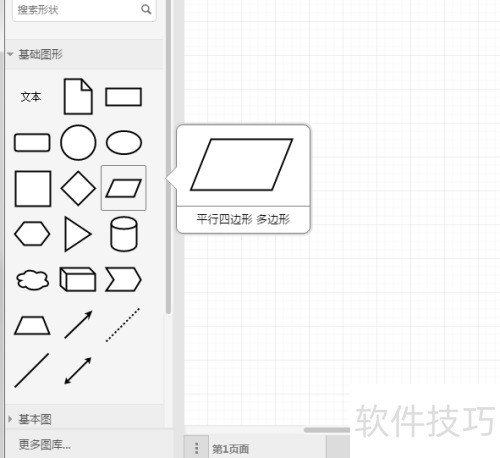Switch to the 第1页面 tab
The height and width of the screenshot is (458, 500).
(x=230, y=449)
